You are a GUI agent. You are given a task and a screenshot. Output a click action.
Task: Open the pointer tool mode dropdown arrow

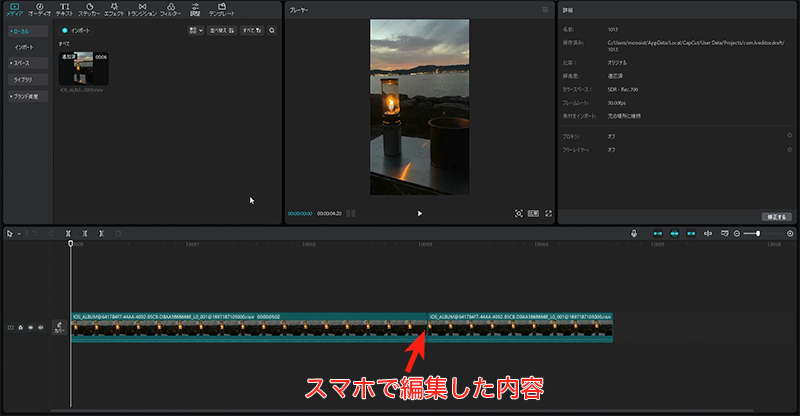(x=19, y=234)
